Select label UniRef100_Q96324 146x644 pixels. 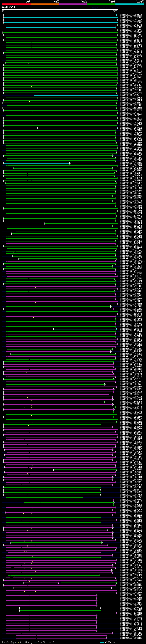(x=131, y=281)
